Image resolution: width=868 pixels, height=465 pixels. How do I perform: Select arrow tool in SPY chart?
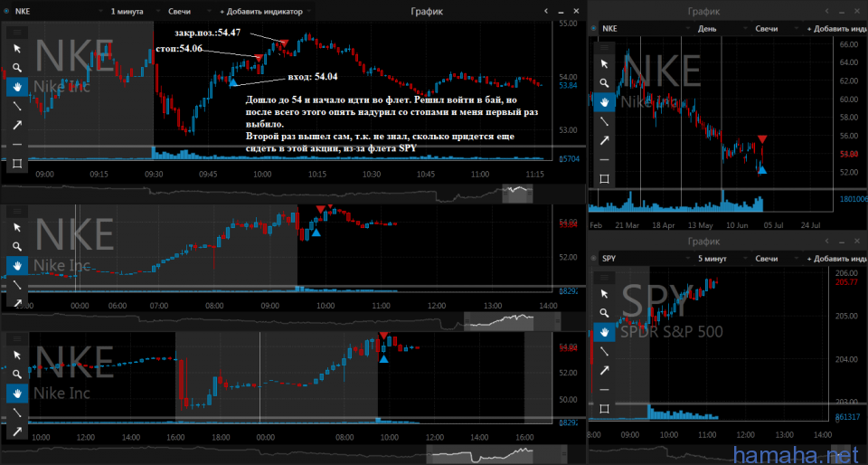coord(605,370)
